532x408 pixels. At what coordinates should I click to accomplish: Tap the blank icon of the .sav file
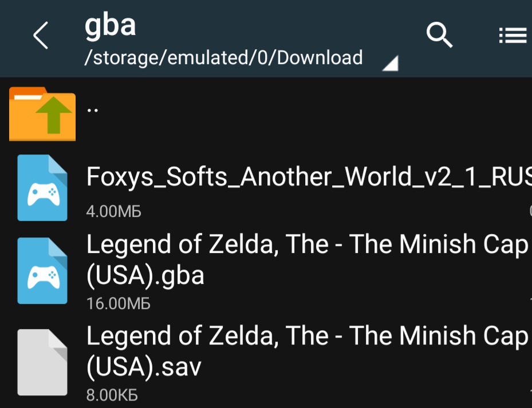(x=42, y=362)
